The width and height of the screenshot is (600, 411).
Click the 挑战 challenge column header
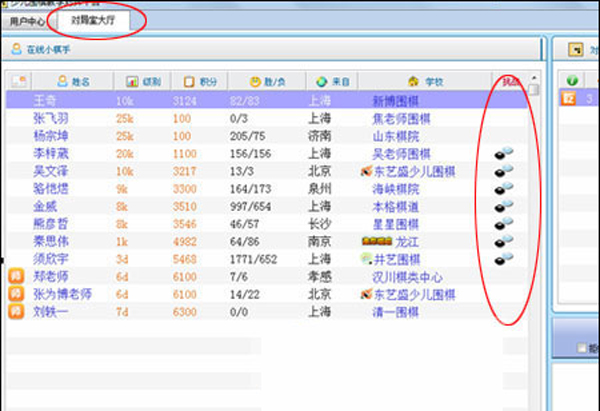[510, 82]
